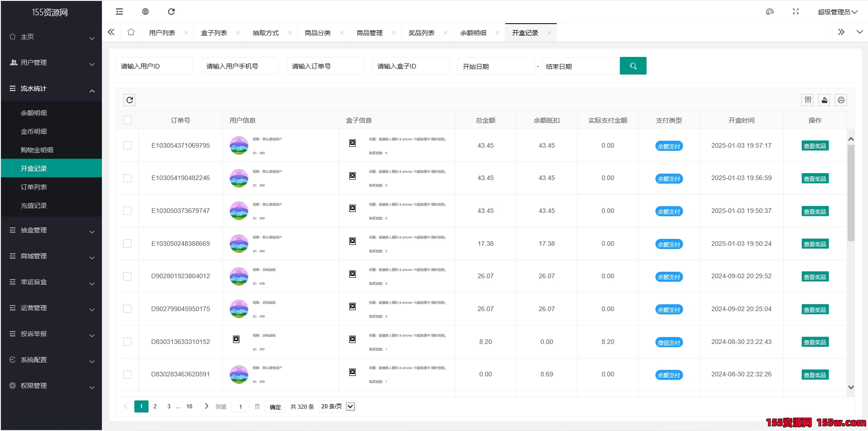868x431 pixels.
Task: Click the print icon above the table
Action: click(x=841, y=100)
